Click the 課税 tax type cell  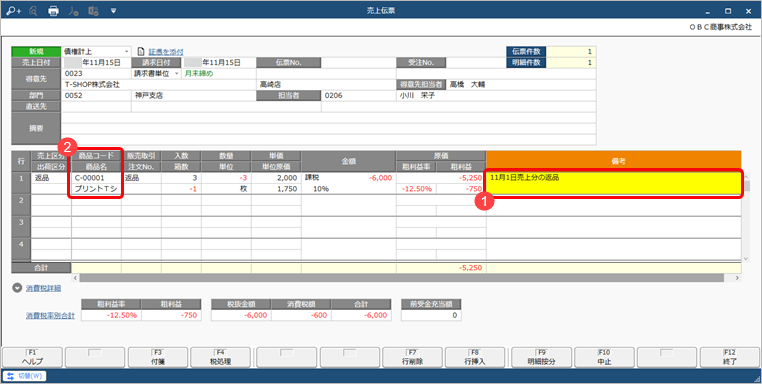coord(313,178)
